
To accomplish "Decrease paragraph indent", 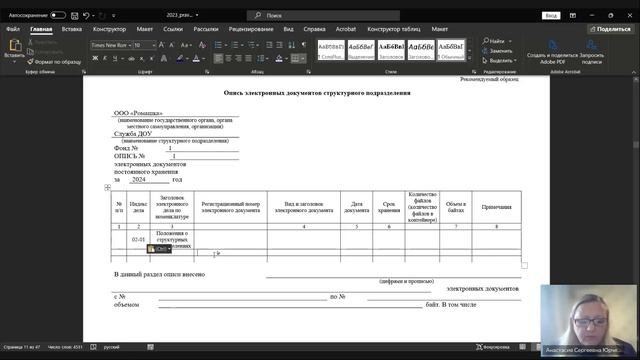I will [x=269, y=45].
